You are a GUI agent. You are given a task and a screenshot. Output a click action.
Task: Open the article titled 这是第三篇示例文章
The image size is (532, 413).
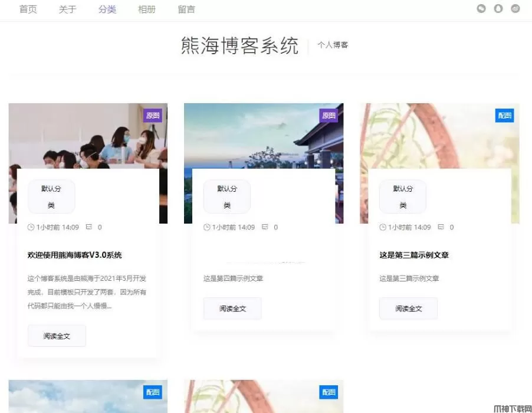pos(414,255)
